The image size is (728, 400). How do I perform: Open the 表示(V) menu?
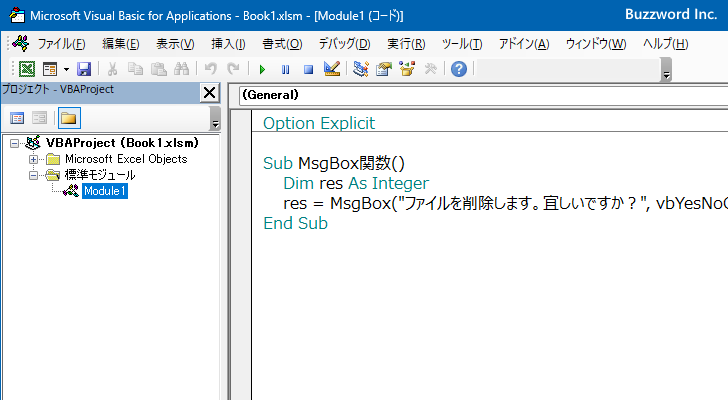pos(175,44)
